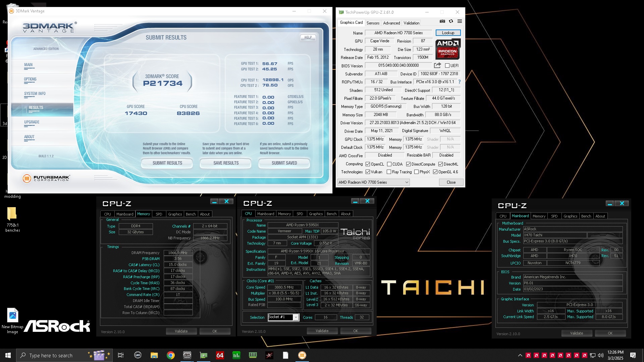Open SPD tab in the Memory CPU-Z window
This screenshot has width=644, height=362.
[x=159, y=214]
